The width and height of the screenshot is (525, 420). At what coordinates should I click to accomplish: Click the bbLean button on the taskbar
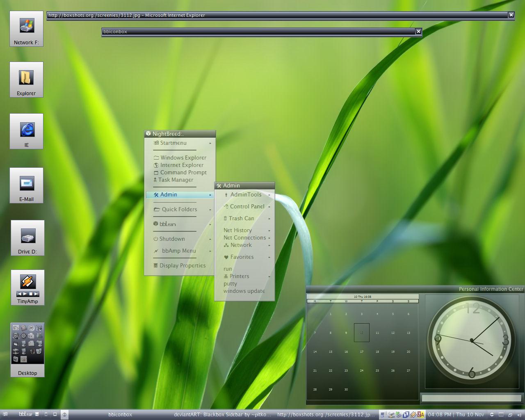(x=25, y=414)
